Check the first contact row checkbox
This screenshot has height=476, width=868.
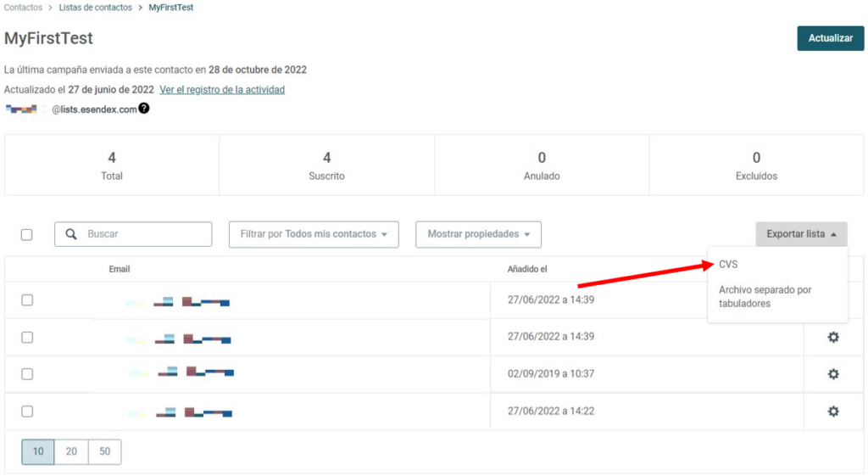pos(27,300)
